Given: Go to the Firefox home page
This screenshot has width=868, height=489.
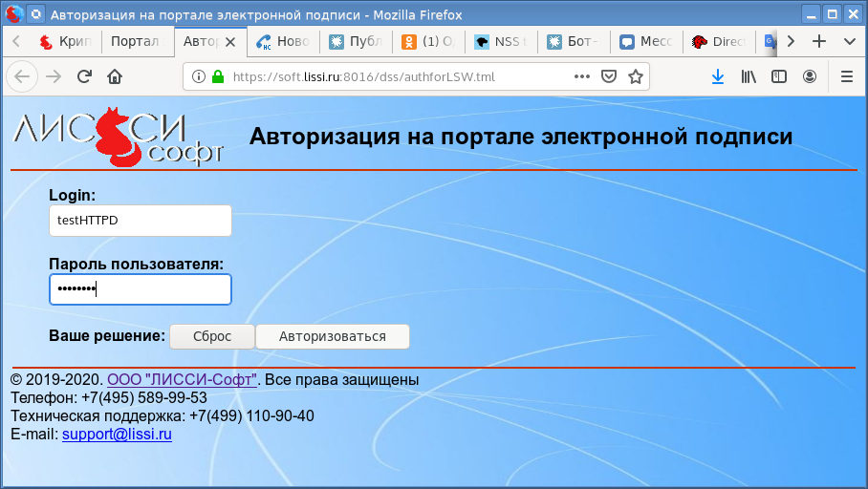Looking at the screenshot, I should click(115, 77).
